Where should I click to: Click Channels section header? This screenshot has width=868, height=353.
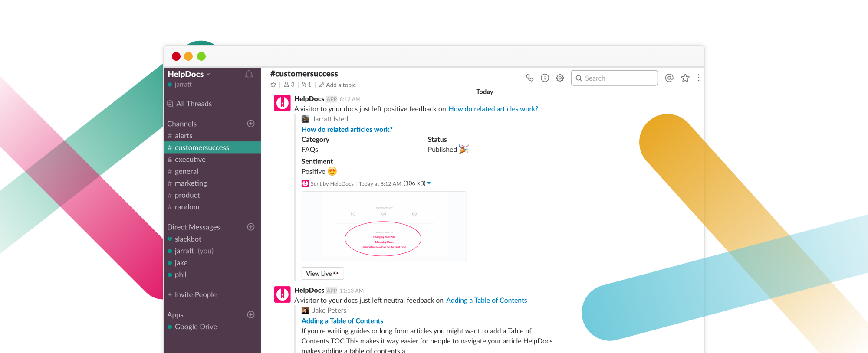[x=182, y=124]
